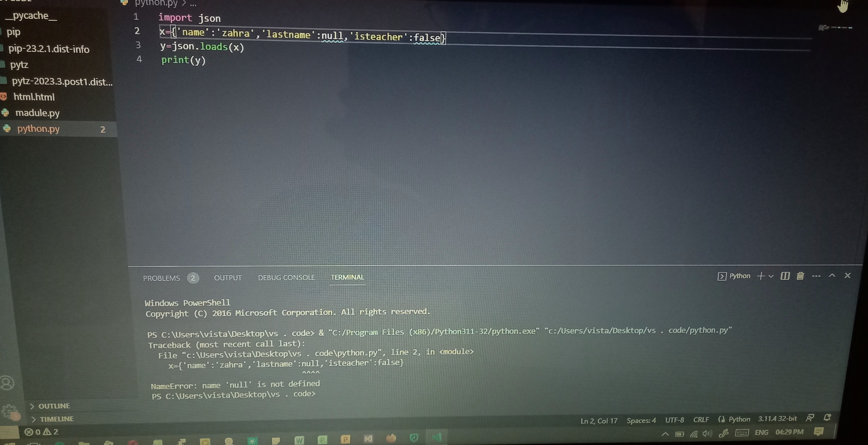Switch to the PROBLEMS tab
The image size is (868, 445).
pos(161,278)
